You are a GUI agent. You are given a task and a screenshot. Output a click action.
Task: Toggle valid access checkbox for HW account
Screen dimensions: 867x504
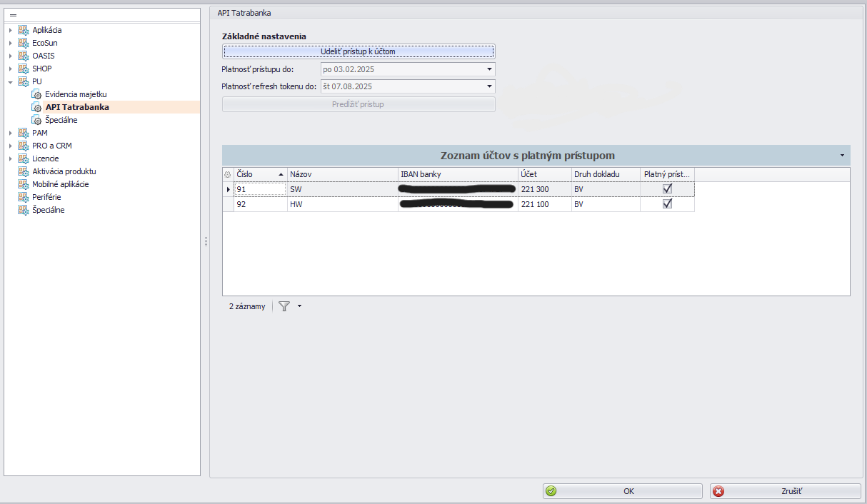coord(668,204)
